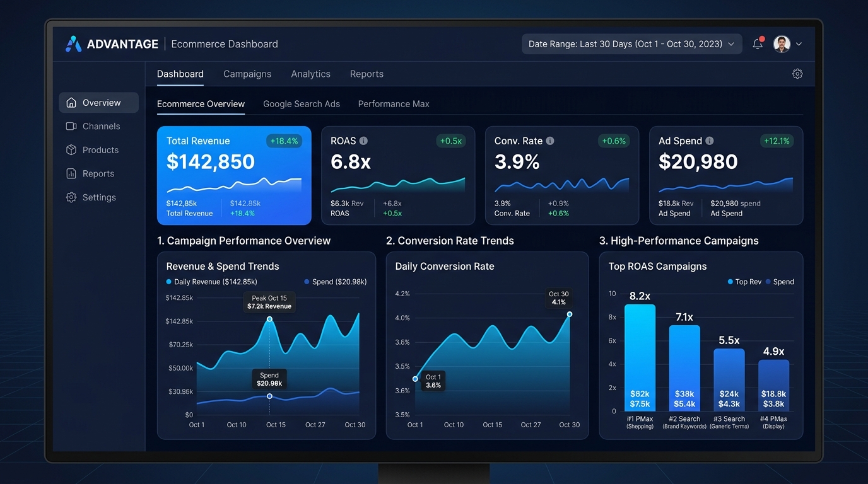Click the 6.8x ROAS value
The image size is (868, 484).
click(351, 162)
